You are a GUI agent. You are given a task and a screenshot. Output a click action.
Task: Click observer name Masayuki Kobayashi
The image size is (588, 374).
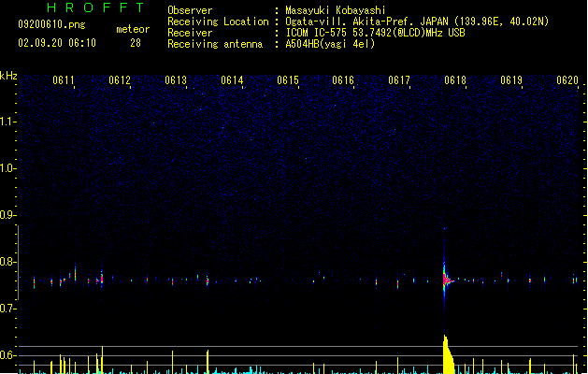click(x=336, y=10)
